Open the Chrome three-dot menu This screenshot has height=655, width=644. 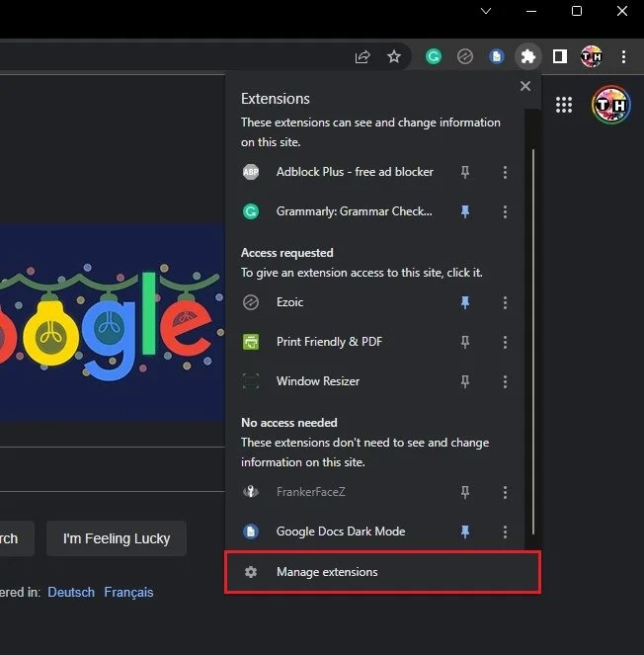[623, 56]
